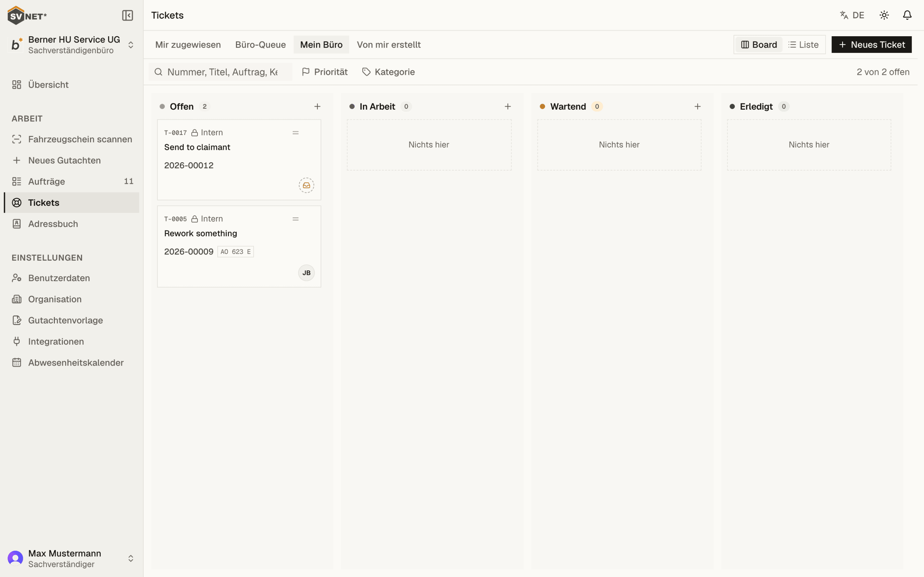Open Übersicht in the sidebar
This screenshot has width=924, height=577.
72,85
